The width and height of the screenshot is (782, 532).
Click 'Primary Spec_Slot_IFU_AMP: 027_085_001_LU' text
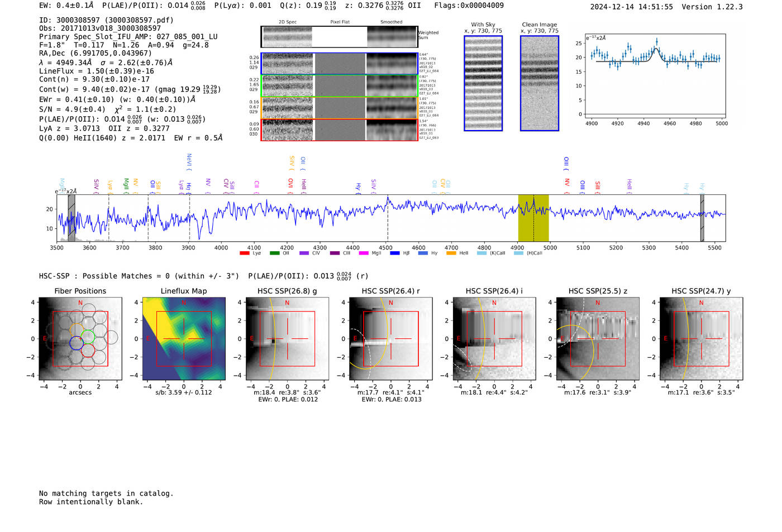[128, 37]
